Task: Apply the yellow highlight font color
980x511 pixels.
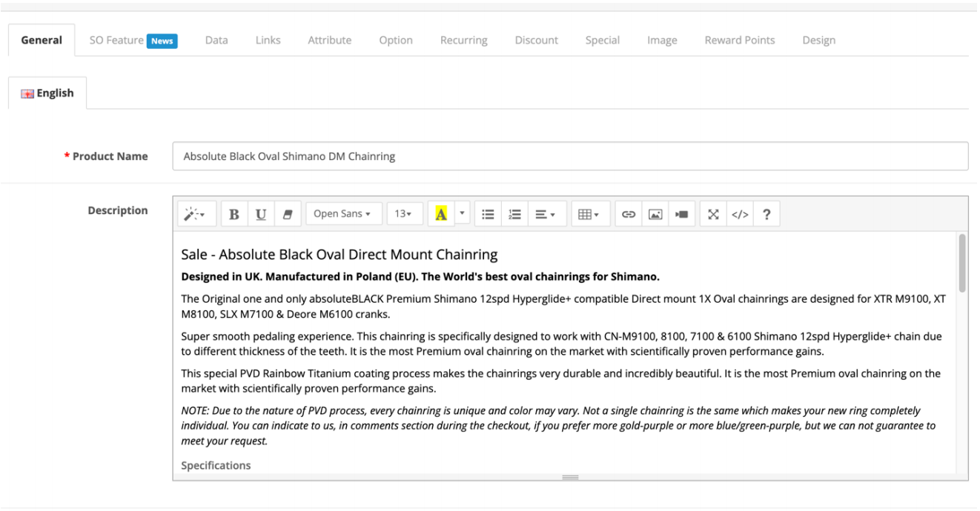Action: [x=441, y=214]
